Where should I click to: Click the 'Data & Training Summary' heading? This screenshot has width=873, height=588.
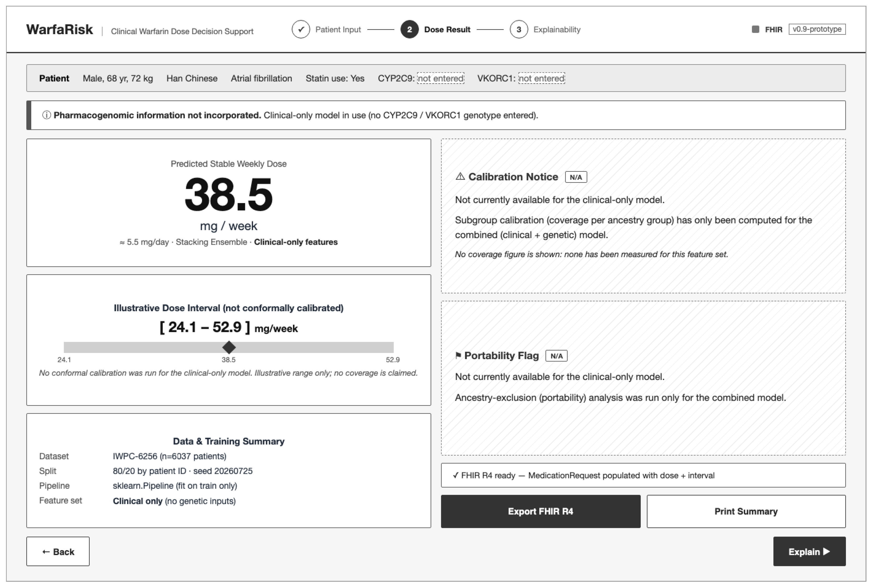pos(229,441)
